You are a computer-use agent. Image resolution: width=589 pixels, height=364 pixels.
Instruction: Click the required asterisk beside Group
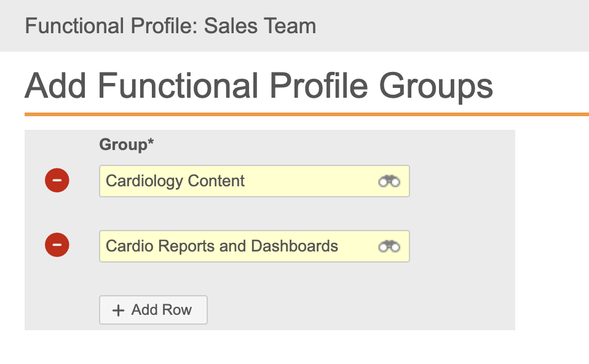(151, 143)
